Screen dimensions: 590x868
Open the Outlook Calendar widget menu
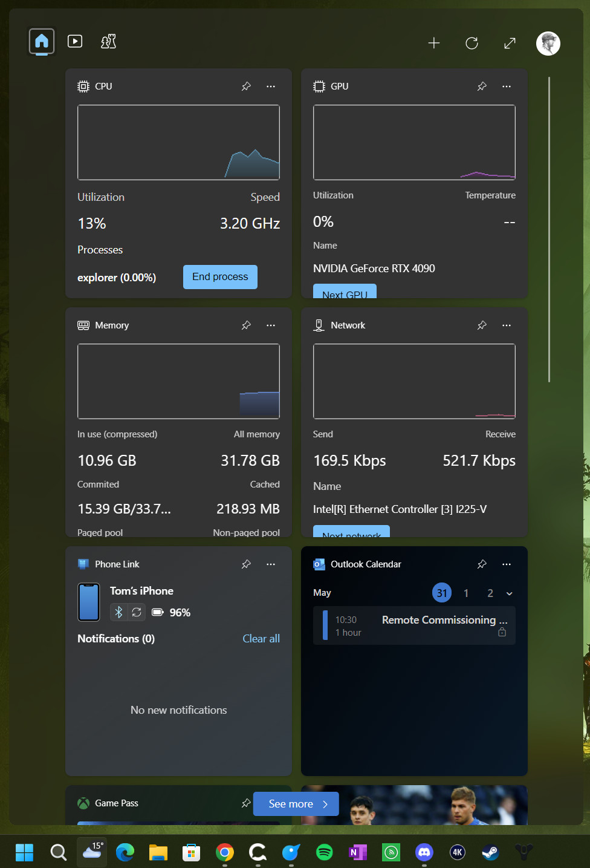[x=507, y=564]
